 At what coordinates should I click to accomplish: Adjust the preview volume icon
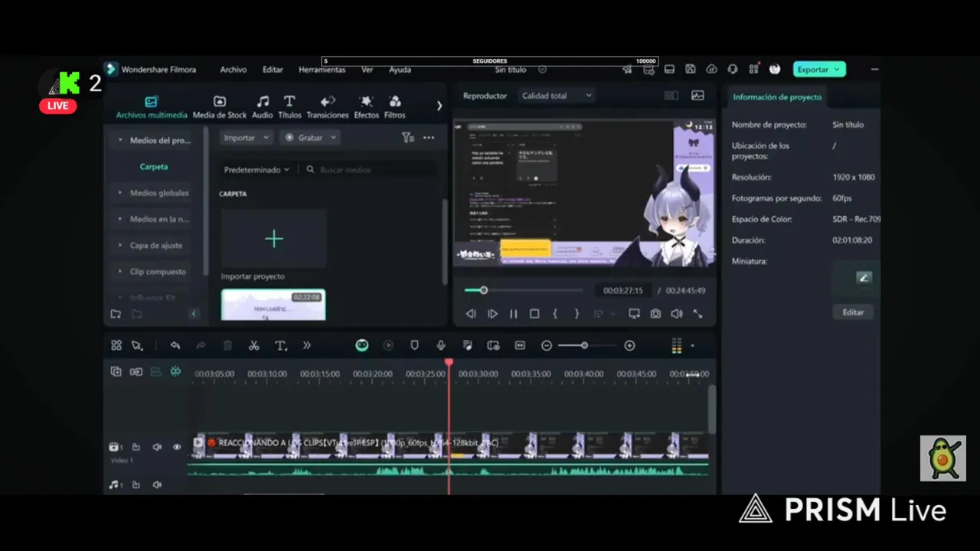point(677,314)
